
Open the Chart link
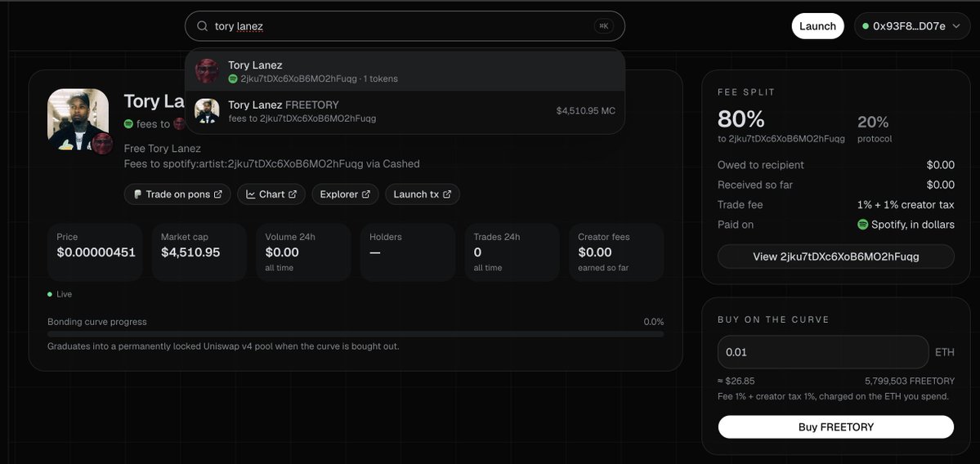[271, 194]
